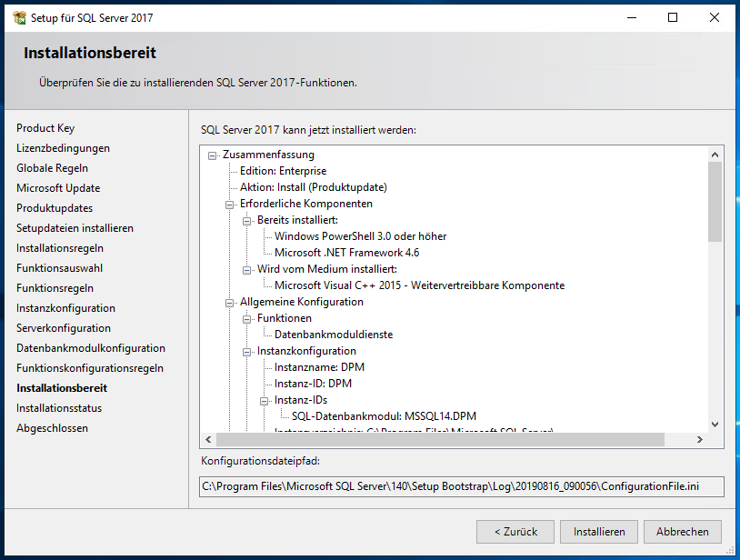Select the Microsoft Update step
740x560 pixels.
point(58,188)
